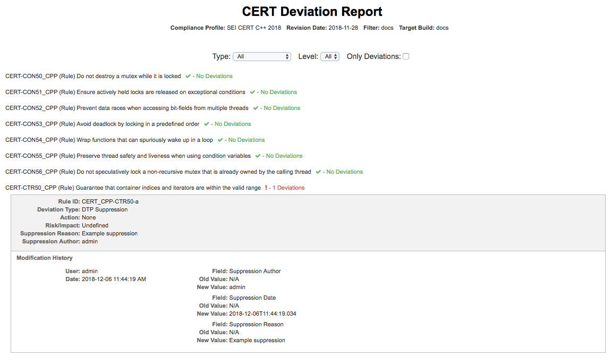Click 'No Deviations' beside CERT-CON50_CPP
Viewport: 611px width, 364px height.
click(214, 77)
